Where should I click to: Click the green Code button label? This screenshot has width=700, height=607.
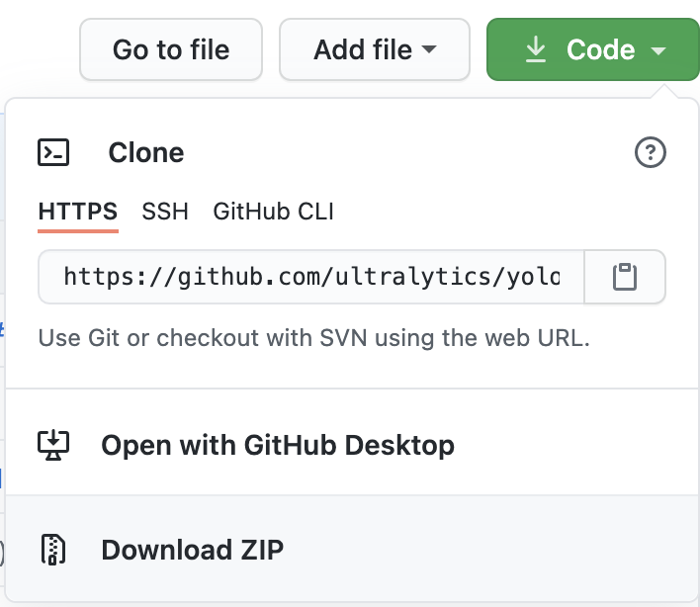[x=600, y=49]
